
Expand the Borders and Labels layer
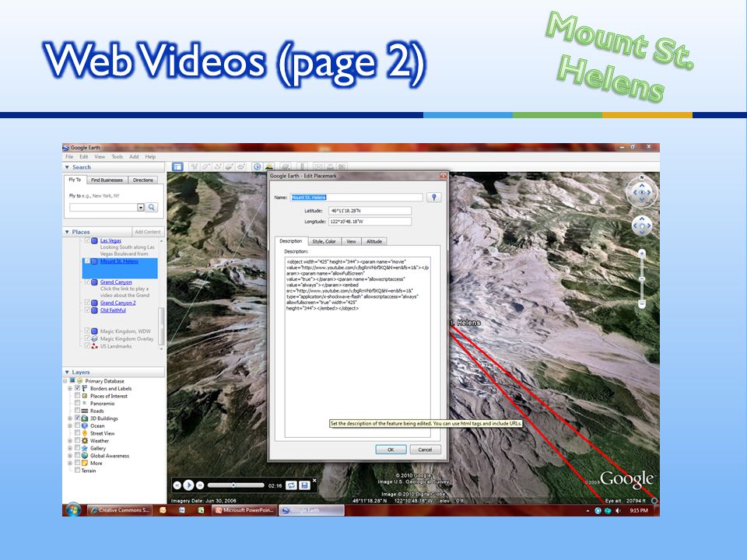(70, 389)
